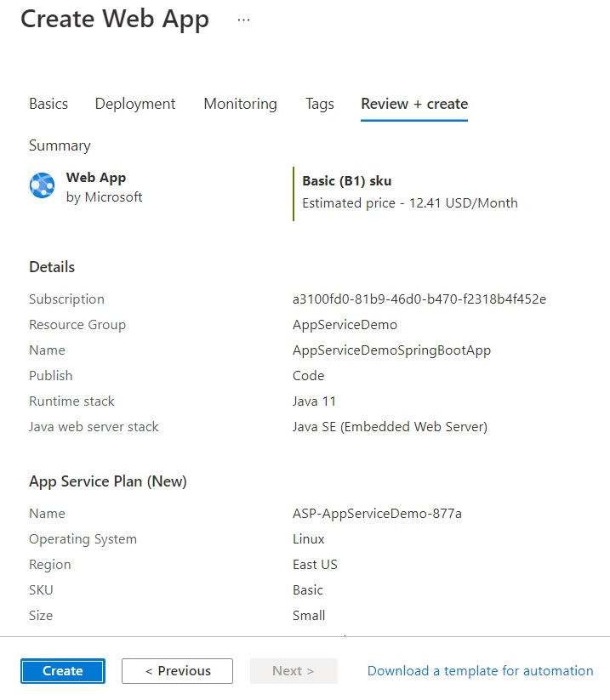Select subscription ID a3100fd0-81b9-46d0-b470-f2318b4f452e
This screenshot has height=700, width=610.
tap(419, 299)
